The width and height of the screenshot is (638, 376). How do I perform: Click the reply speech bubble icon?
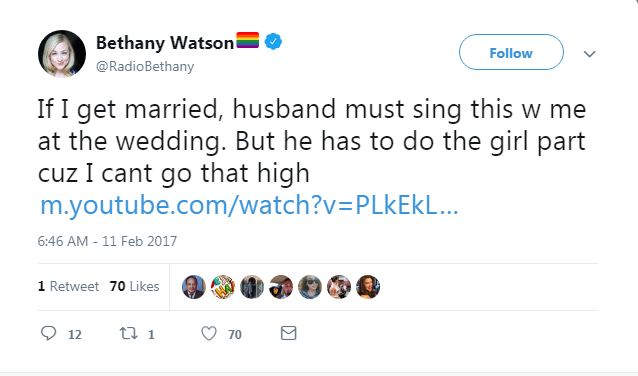tap(48, 334)
